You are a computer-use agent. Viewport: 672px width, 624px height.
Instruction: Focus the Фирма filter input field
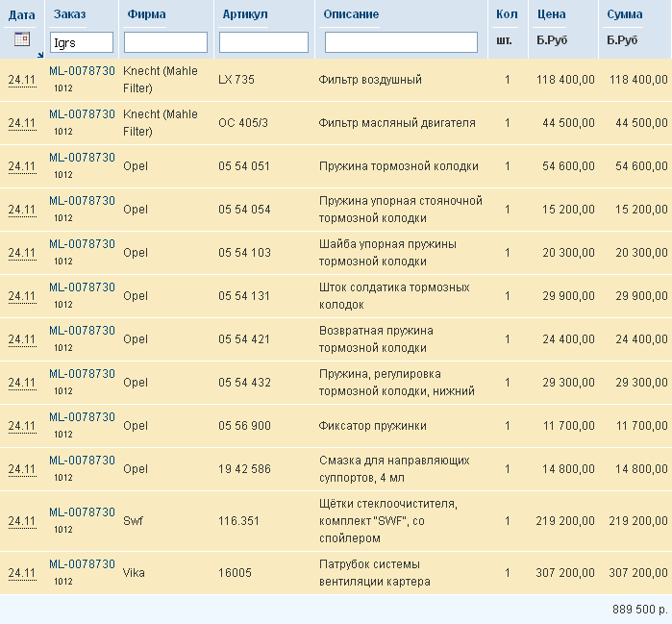tap(165, 42)
